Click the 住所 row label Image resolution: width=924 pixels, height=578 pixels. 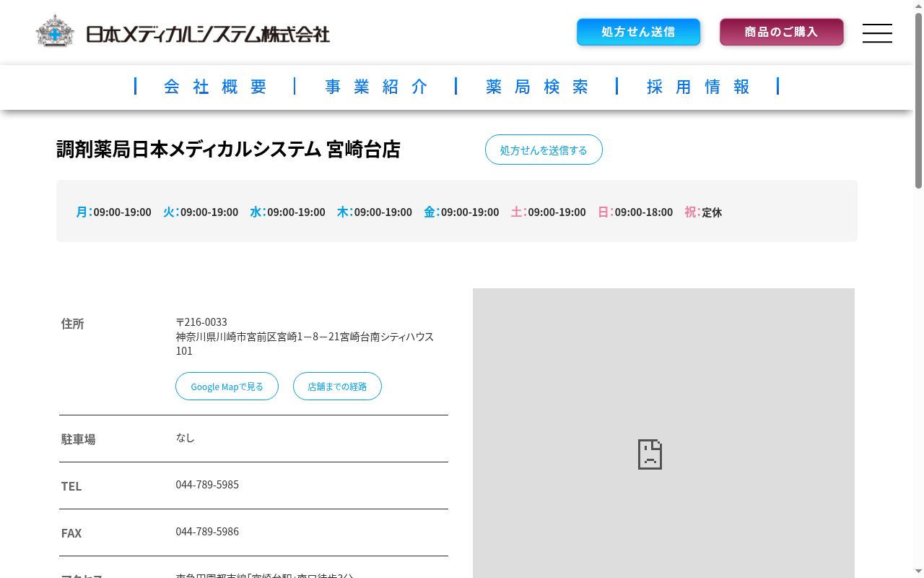point(72,324)
